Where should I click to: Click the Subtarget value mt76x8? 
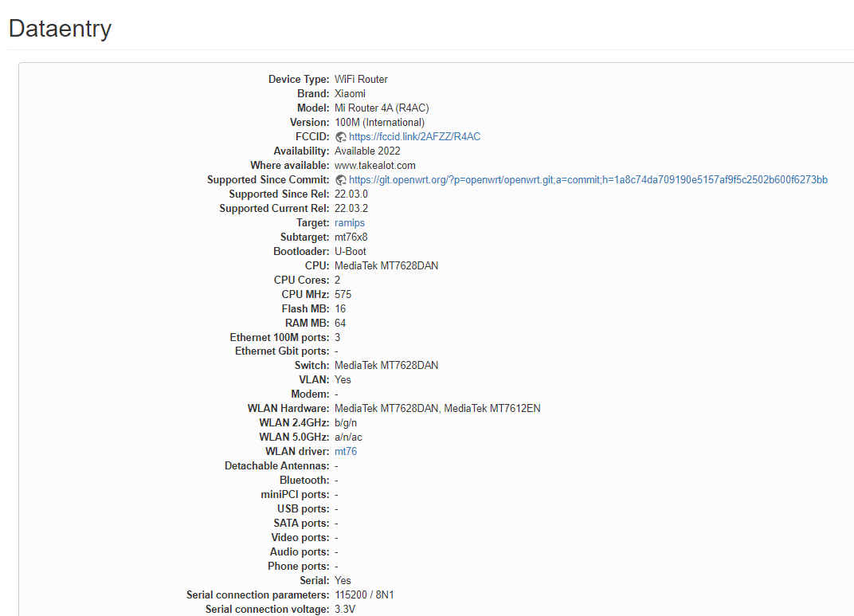(x=351, y=237)
